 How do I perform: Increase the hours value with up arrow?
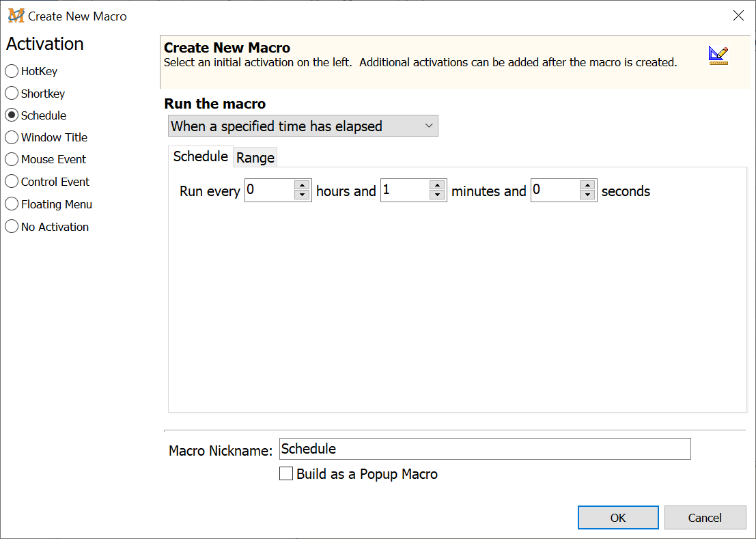[x=302, y=186]
